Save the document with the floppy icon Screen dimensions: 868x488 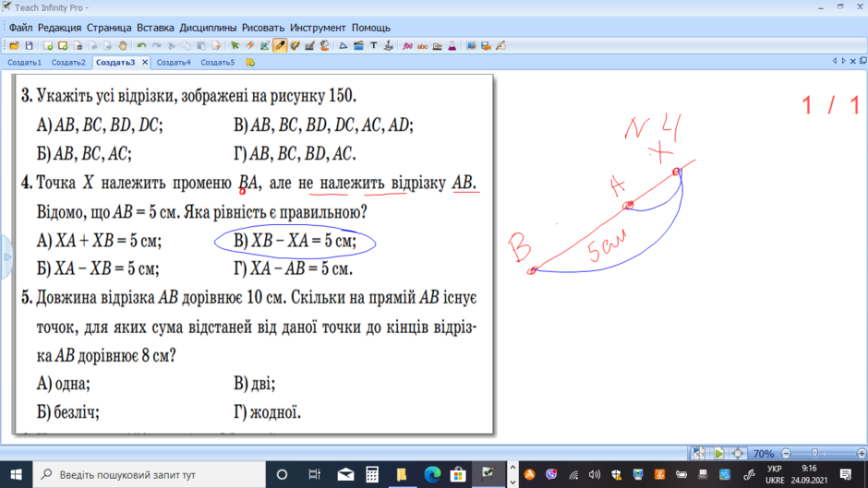coord(29,46)
